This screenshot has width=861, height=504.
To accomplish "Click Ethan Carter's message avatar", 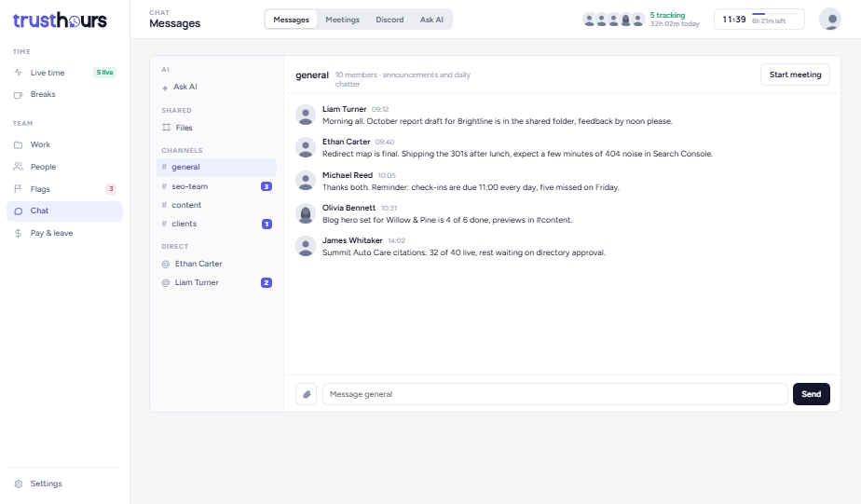I will [306, 147].
